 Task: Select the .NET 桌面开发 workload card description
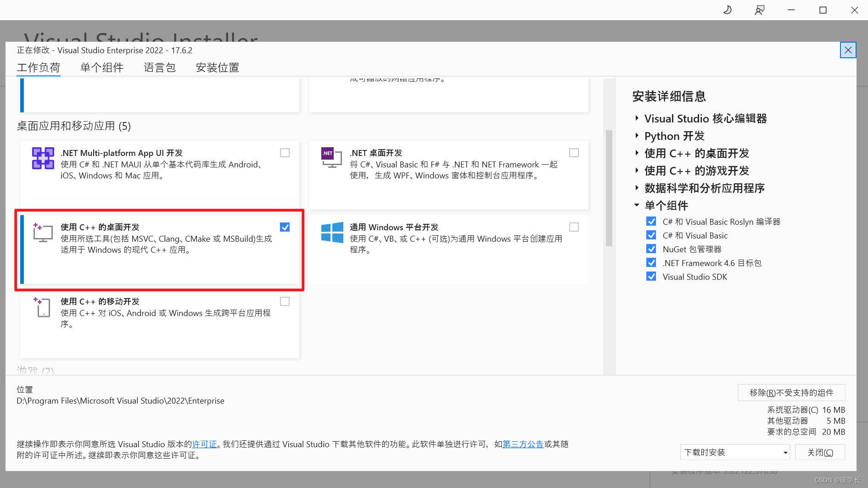454,170
